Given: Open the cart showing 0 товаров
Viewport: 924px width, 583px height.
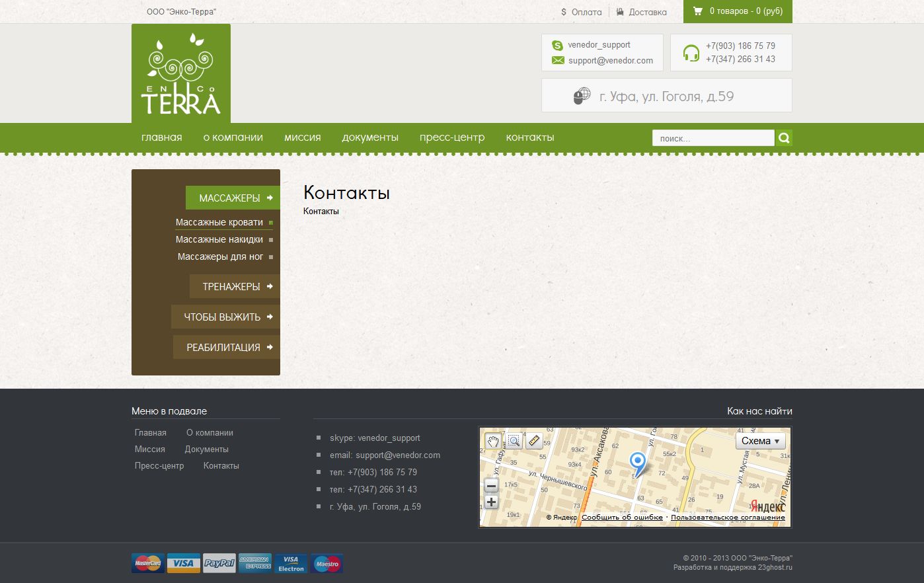Looking at the screenshot, I should click(738, 11).
